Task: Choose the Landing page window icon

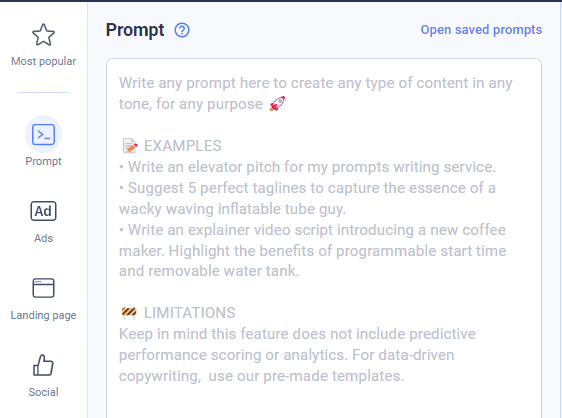Action: 43,288
